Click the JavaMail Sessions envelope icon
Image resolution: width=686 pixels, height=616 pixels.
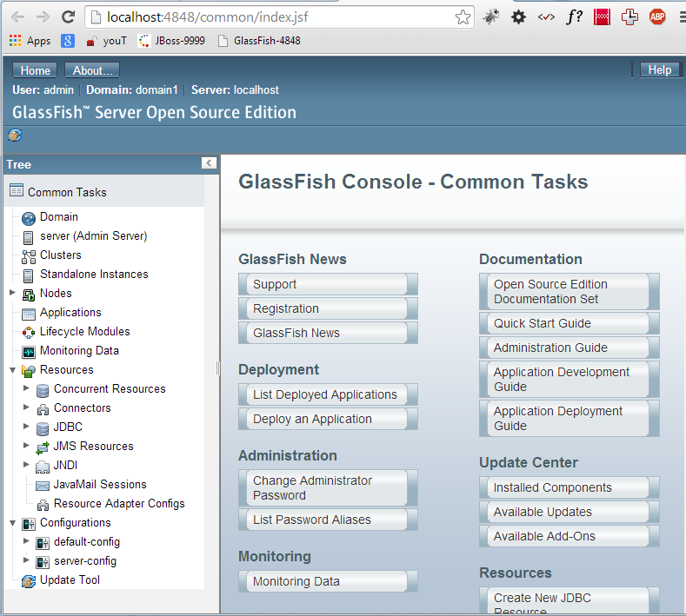[x=43, y=486]
